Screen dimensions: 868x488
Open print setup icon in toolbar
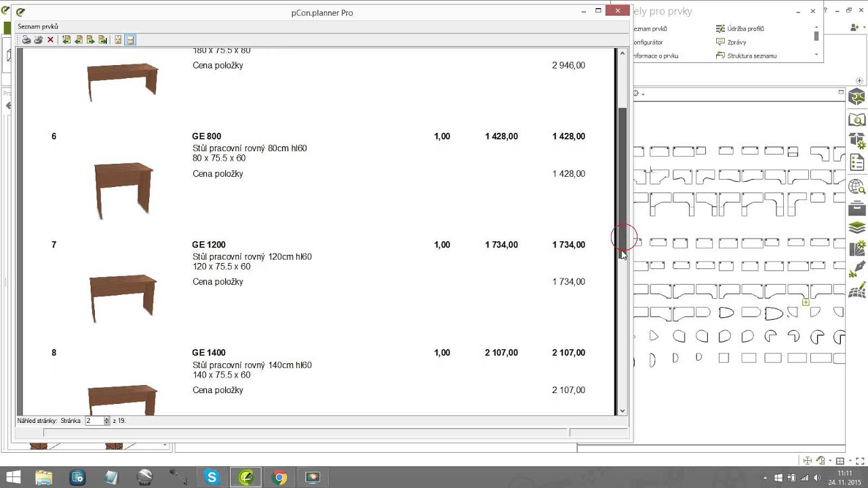coord(39,40)
